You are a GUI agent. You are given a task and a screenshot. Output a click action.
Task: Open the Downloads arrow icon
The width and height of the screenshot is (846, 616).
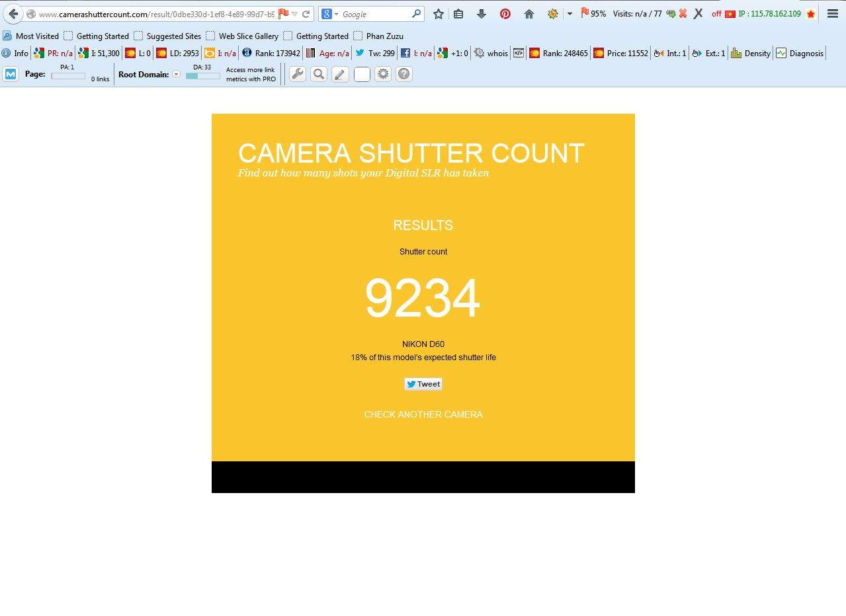(x=482, y=14)
